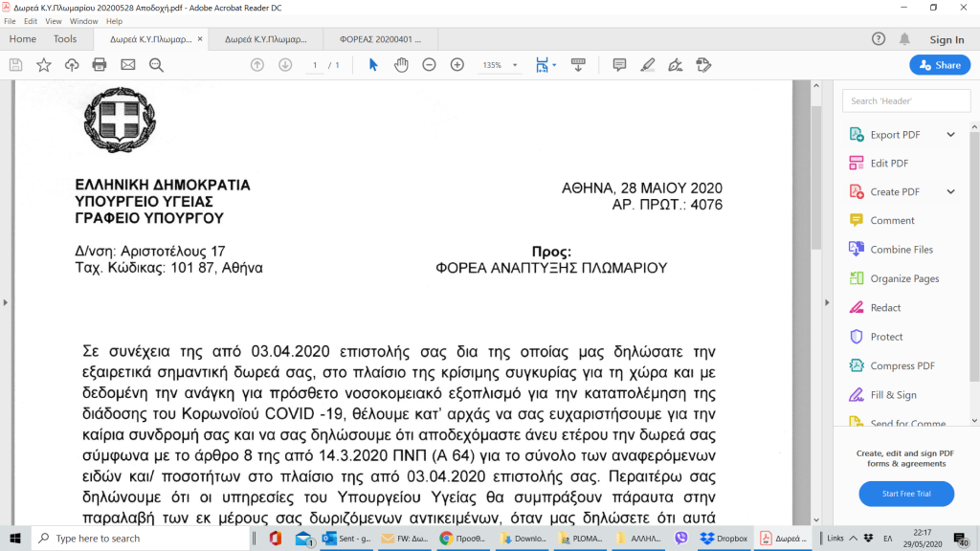
Task: Send the file by email envelope icon
Action: click(x=128, y=65)
